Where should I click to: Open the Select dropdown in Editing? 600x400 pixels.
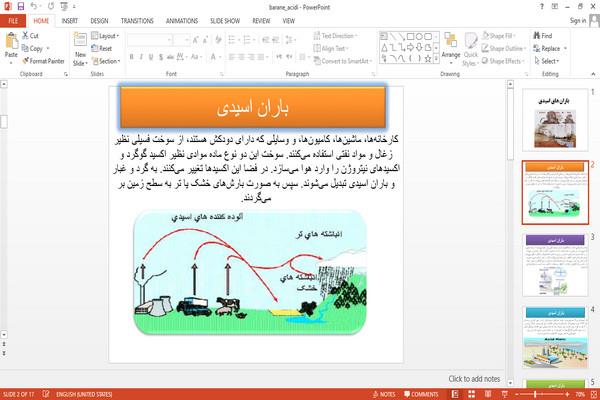pos(546,61)
